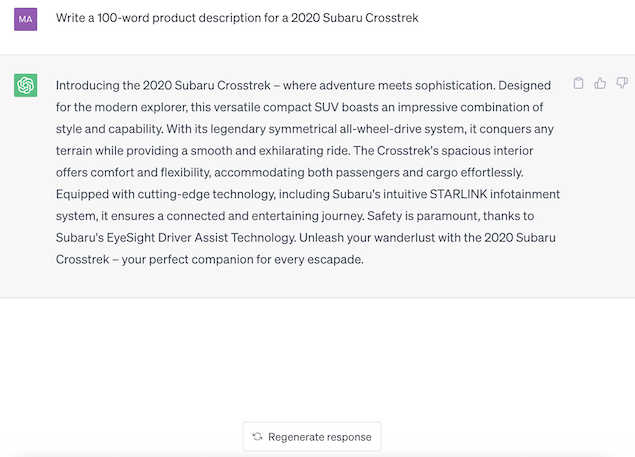Give the response a thumbs up

[x=600, y=83]
